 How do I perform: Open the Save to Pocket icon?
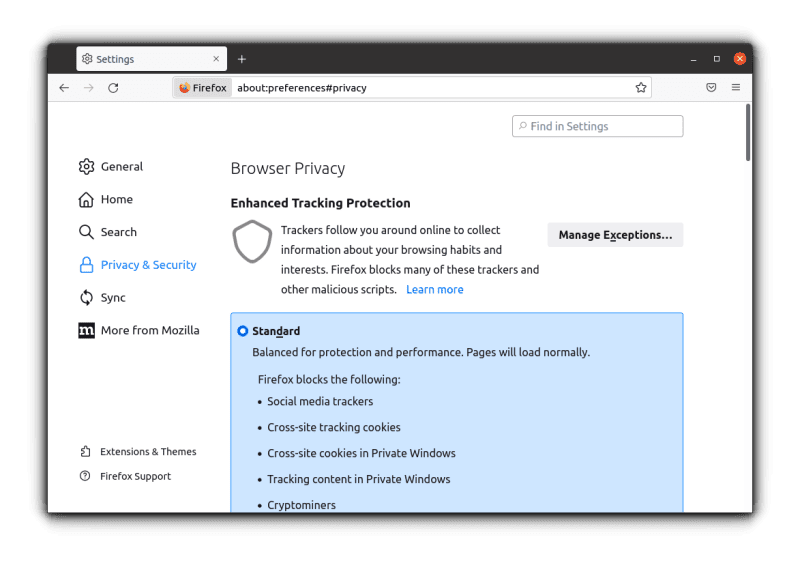click(711, 88)
